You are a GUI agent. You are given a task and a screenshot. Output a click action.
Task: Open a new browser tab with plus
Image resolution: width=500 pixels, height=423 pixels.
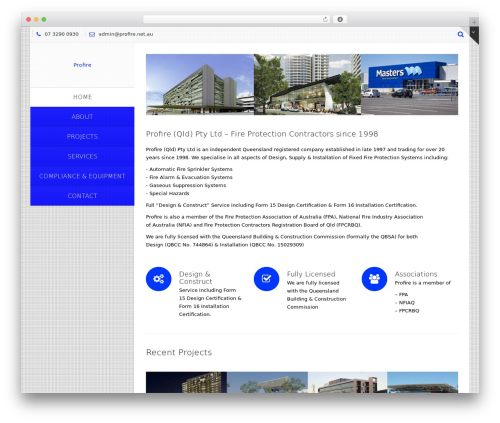coord(474,22)
